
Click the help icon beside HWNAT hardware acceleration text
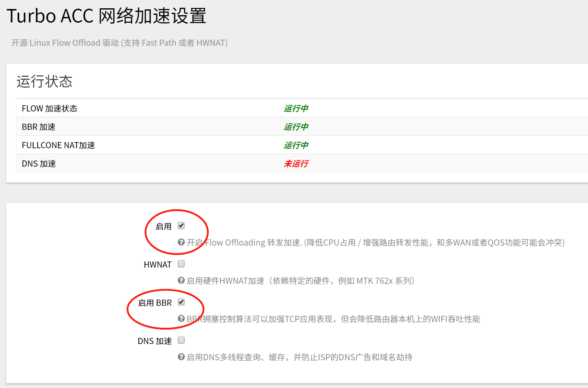click(181, 281)
